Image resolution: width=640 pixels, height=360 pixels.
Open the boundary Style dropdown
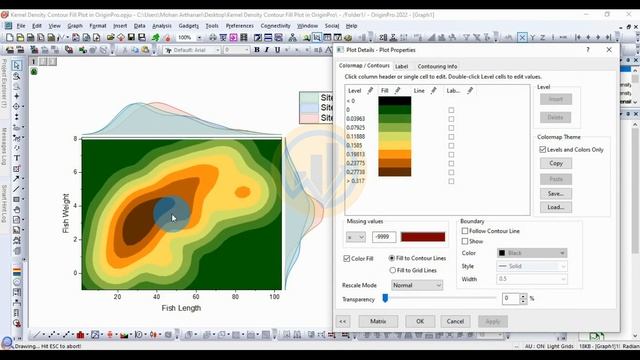click(x=532, y=266)
